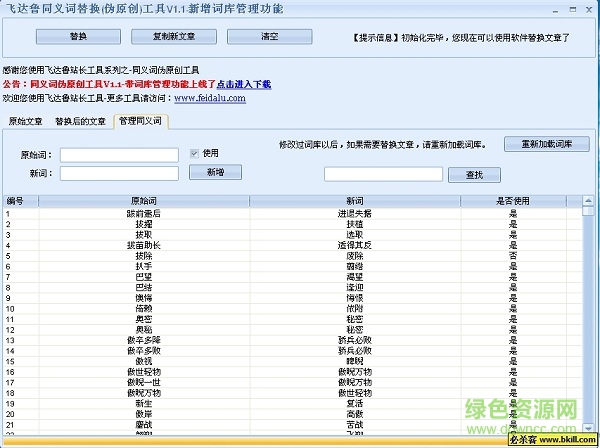
Task: Select the original word in row 12
Action: pos(144,329)
